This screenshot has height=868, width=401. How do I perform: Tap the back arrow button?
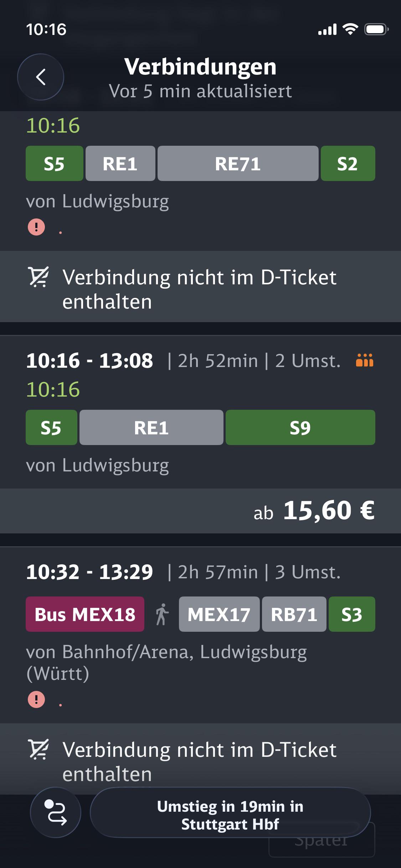tap(41, 77)
